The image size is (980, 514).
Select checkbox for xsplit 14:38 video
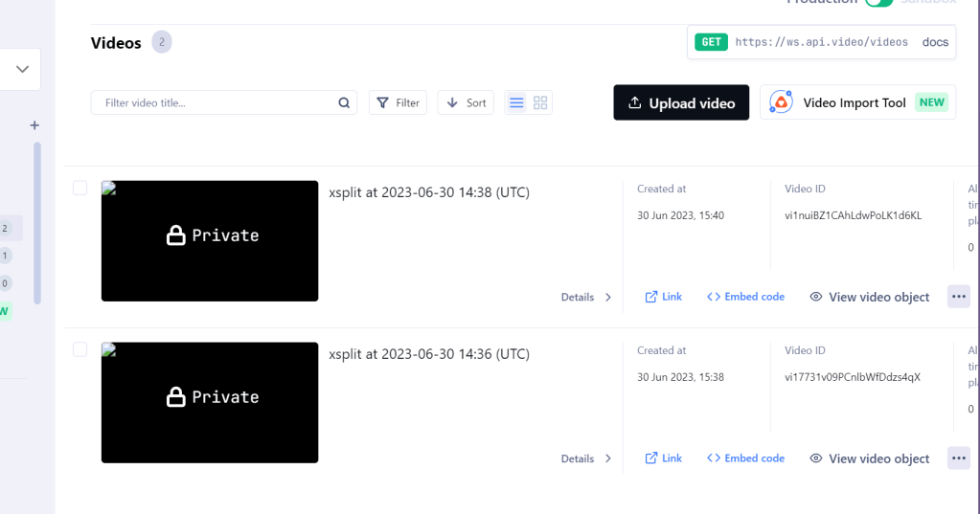point(80,188)
